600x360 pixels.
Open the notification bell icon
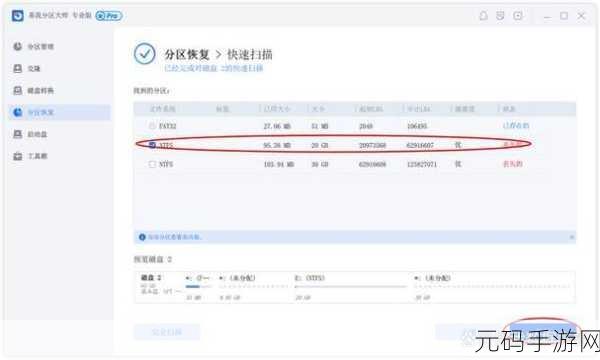483,16
